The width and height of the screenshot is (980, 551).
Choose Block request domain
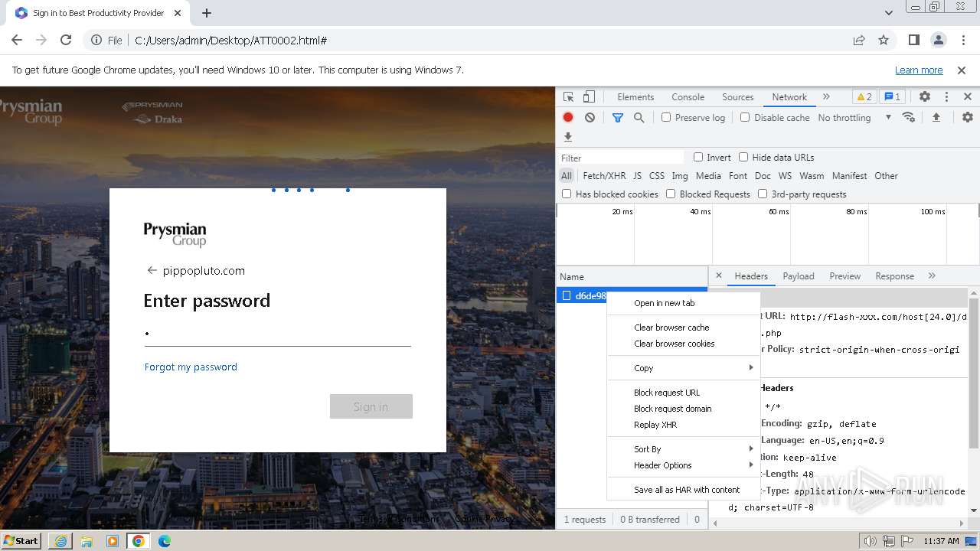684,409
